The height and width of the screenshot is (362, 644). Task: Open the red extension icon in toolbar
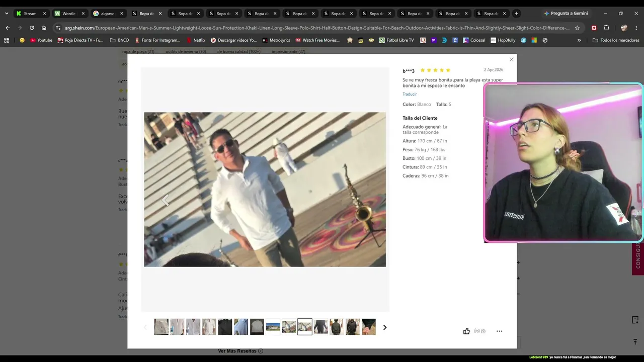pos(594,28)
